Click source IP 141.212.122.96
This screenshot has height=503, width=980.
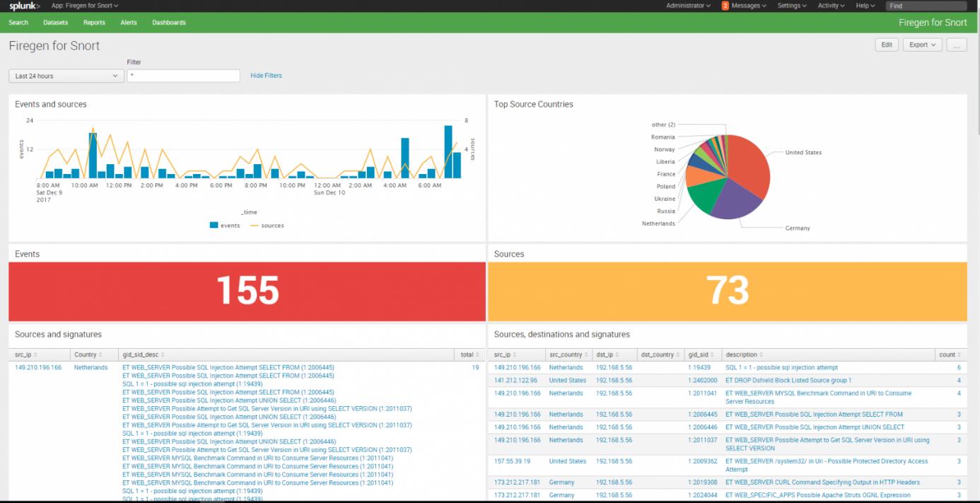515,381
